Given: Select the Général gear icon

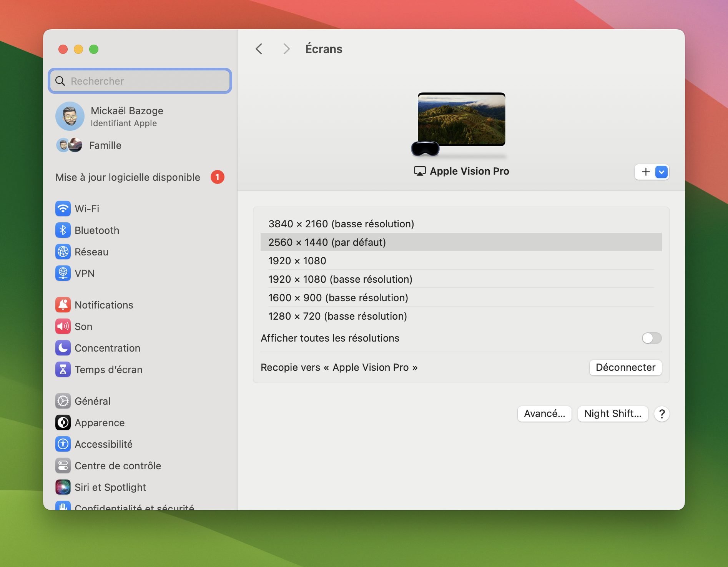Looking at the screenshot, I should point(63,401).
